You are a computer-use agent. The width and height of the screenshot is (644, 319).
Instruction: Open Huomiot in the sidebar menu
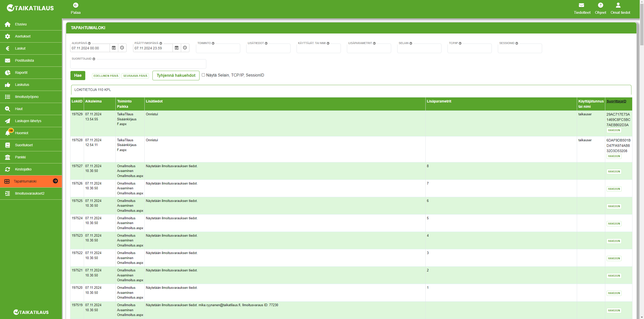[x=31, y=133]
